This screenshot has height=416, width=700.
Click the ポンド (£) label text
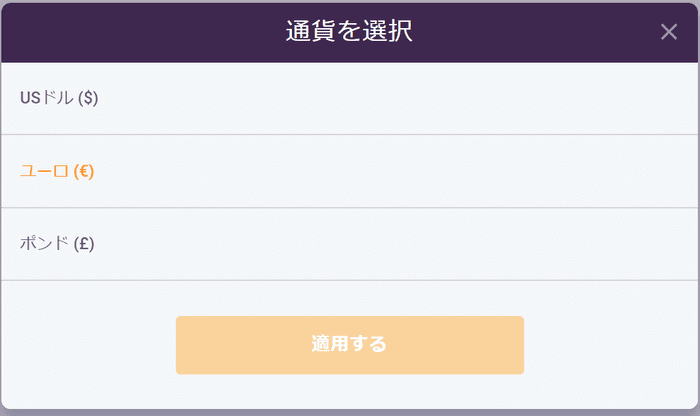[57, 243]
